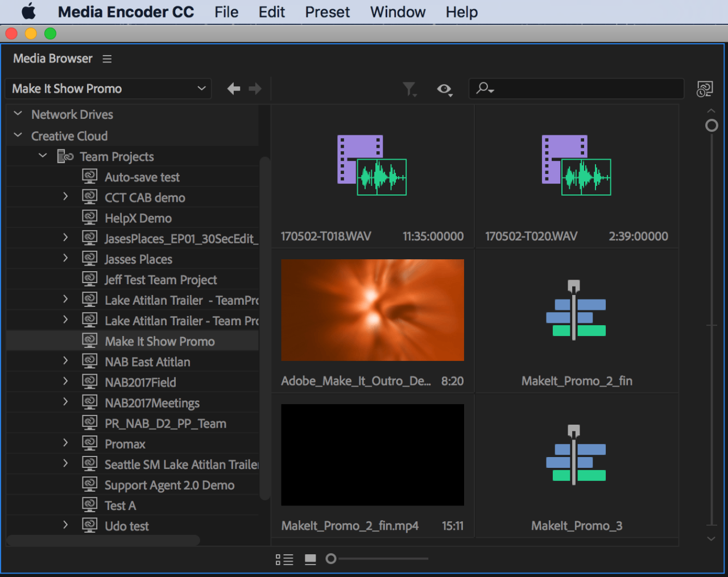Open the Window menu

(398, 12)
